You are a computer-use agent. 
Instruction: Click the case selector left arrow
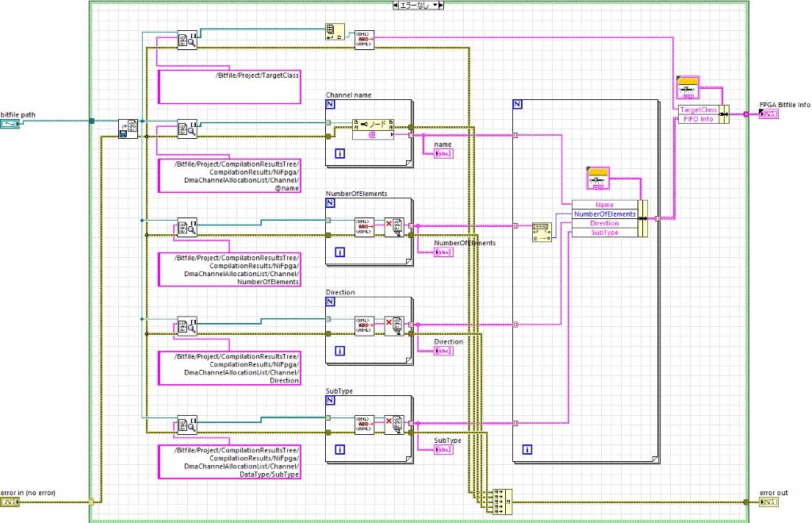(x=396, y=6)
